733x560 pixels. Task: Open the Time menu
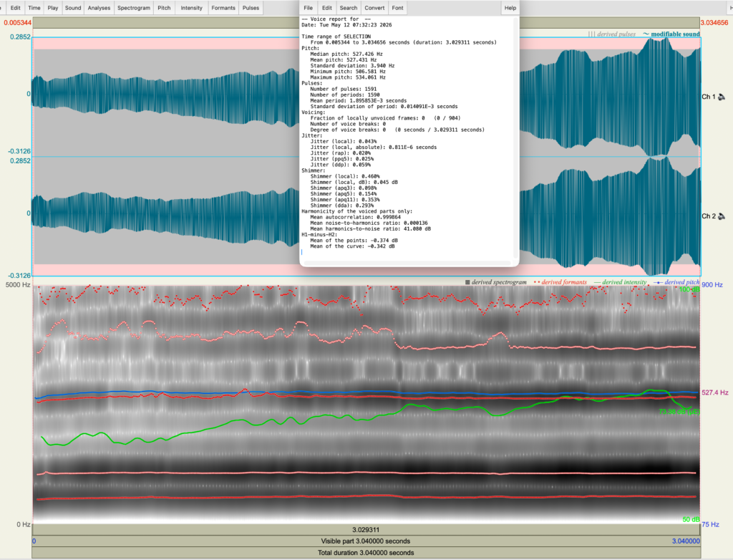34,7
